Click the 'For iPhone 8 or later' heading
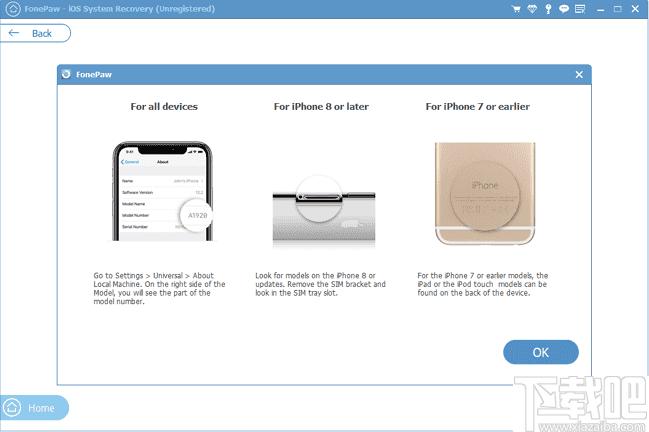Viewport: 649px width, 432px height. (321, 107)
